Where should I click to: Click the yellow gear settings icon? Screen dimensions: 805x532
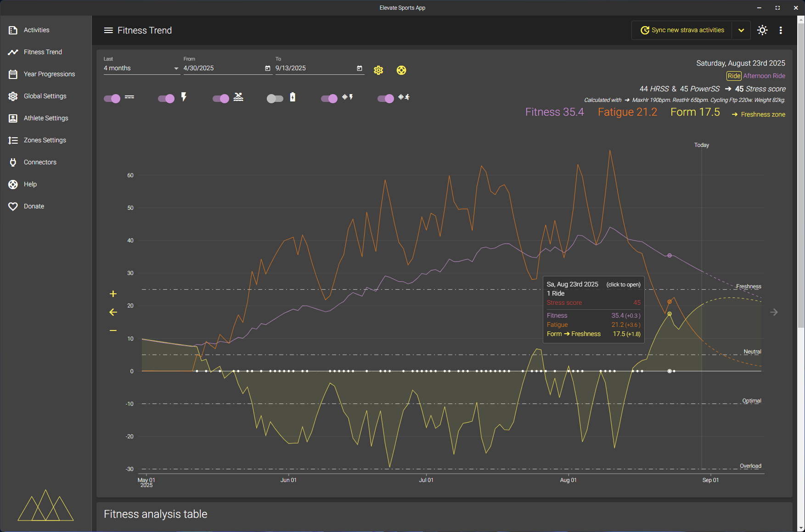coord(378,70)
